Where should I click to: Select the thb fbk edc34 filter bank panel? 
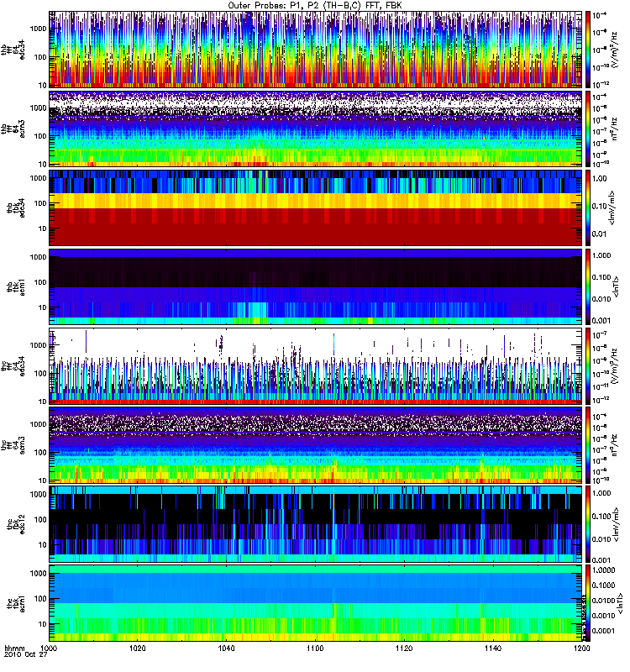click(316, 207)
